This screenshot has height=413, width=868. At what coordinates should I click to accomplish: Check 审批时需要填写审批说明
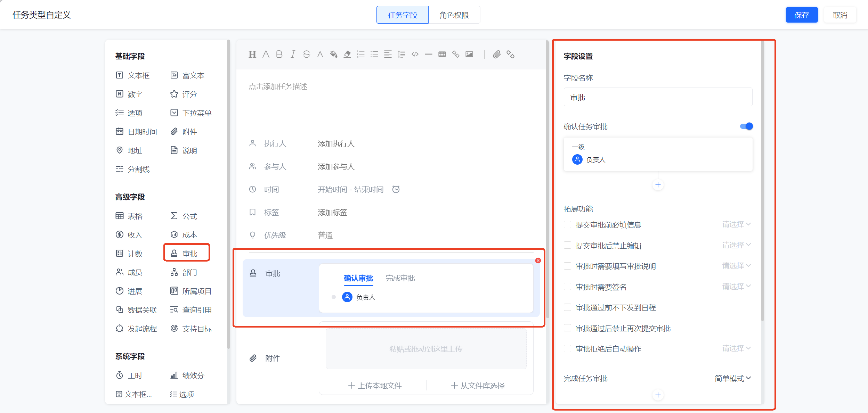(567, 266)
